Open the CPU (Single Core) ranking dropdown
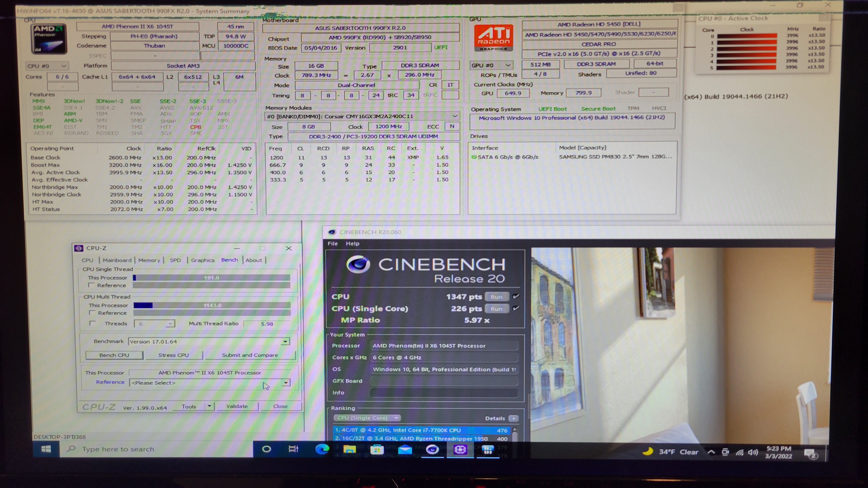Viewport: 868px width, 488px height. click(x=367, y=418)
